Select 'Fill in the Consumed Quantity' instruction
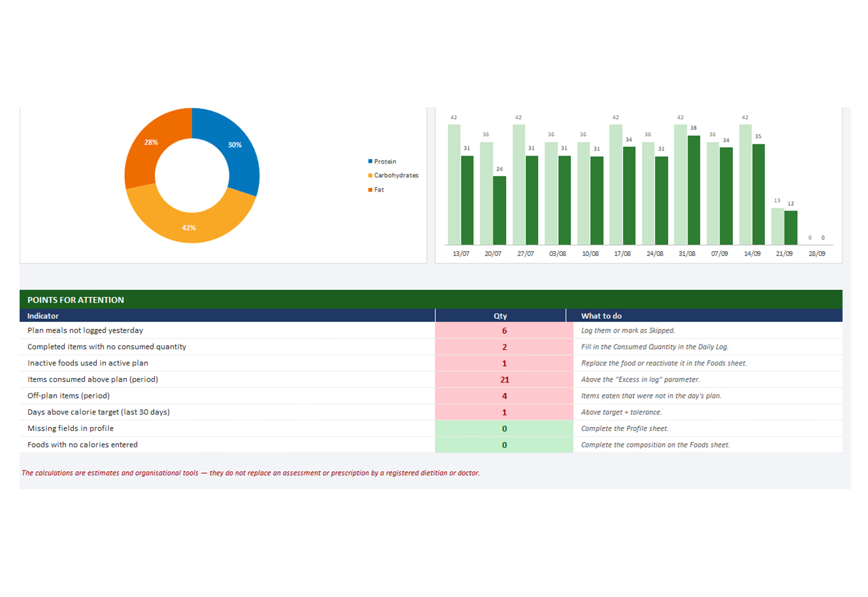This screenshot has height=597, width=868. [654, 347]
